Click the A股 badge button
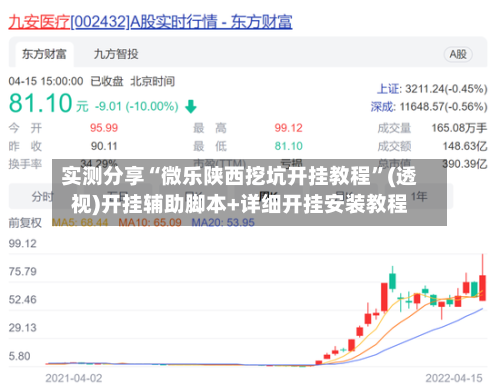This screenshot has width=500, height=385. click(458, 54)
